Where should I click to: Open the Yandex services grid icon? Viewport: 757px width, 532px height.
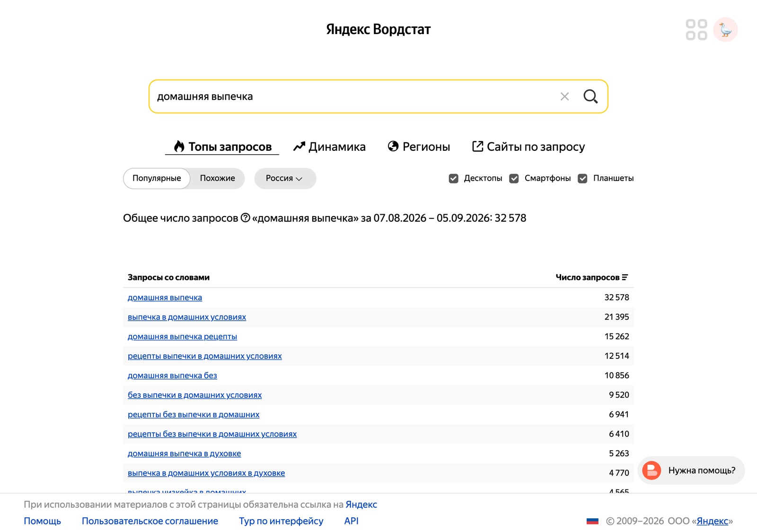pos(696,30)
